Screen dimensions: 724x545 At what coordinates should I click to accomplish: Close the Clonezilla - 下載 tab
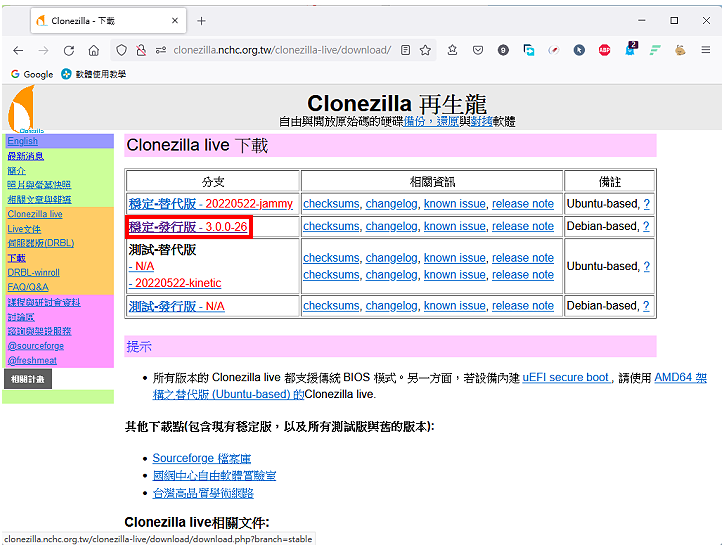click(175, 21)
